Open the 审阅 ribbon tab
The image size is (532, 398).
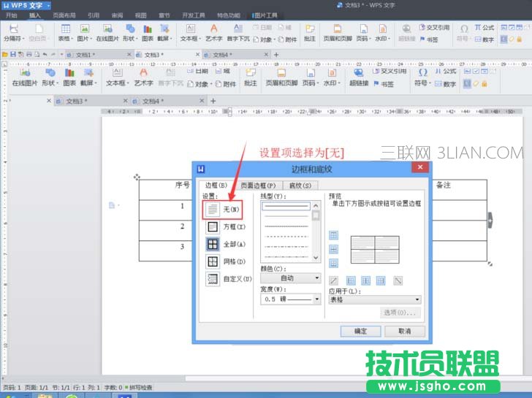[x=117, y=15]
